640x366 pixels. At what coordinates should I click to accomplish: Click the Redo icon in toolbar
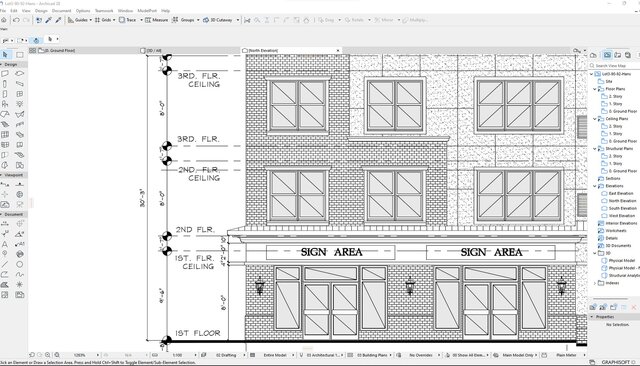27,20
